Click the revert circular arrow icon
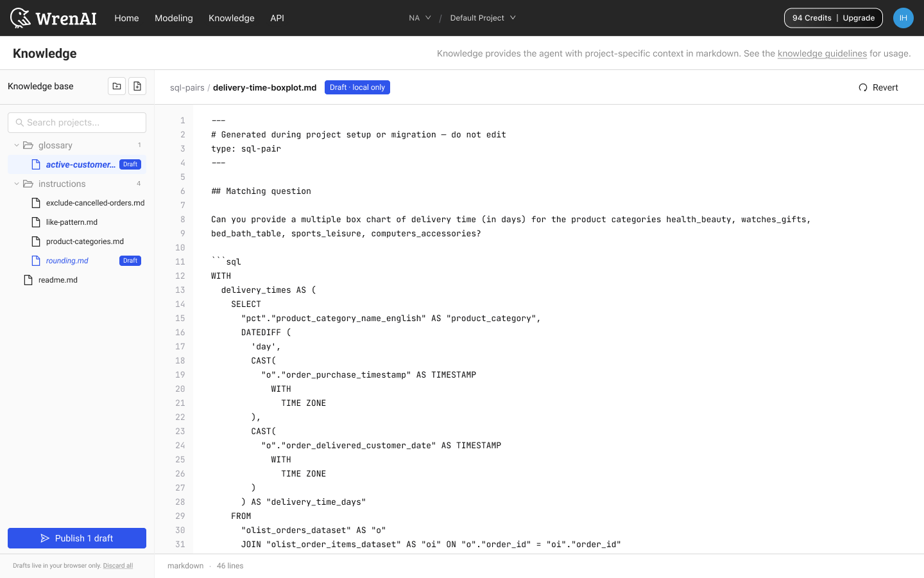Screen dimensions: 924x578 [863, 87]
